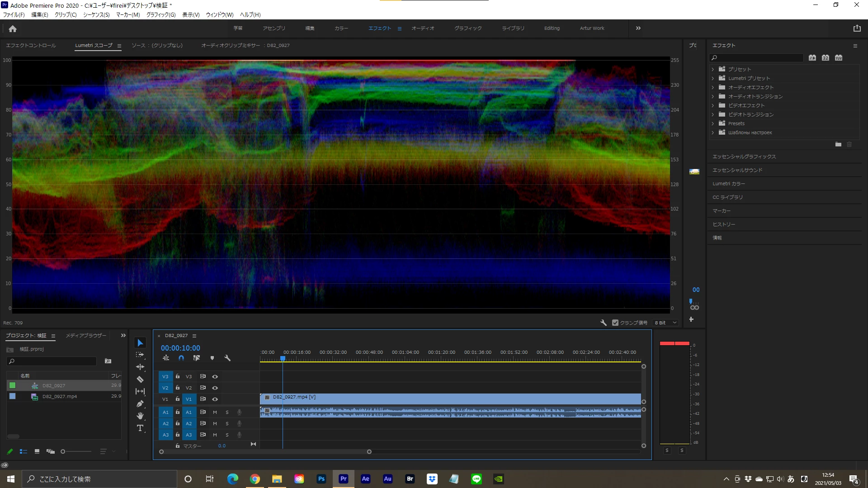Select the Ripple Edit tool

tap(140, 367)
